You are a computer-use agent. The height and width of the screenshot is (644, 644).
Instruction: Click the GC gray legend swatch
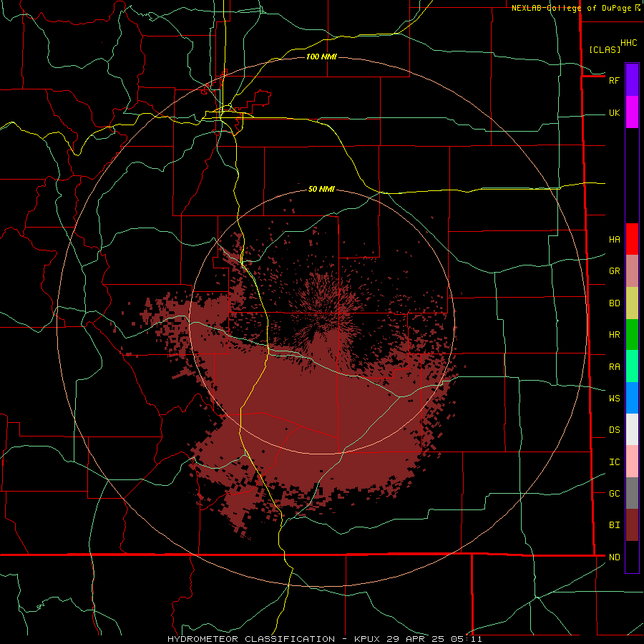click(x=632, y=493)
